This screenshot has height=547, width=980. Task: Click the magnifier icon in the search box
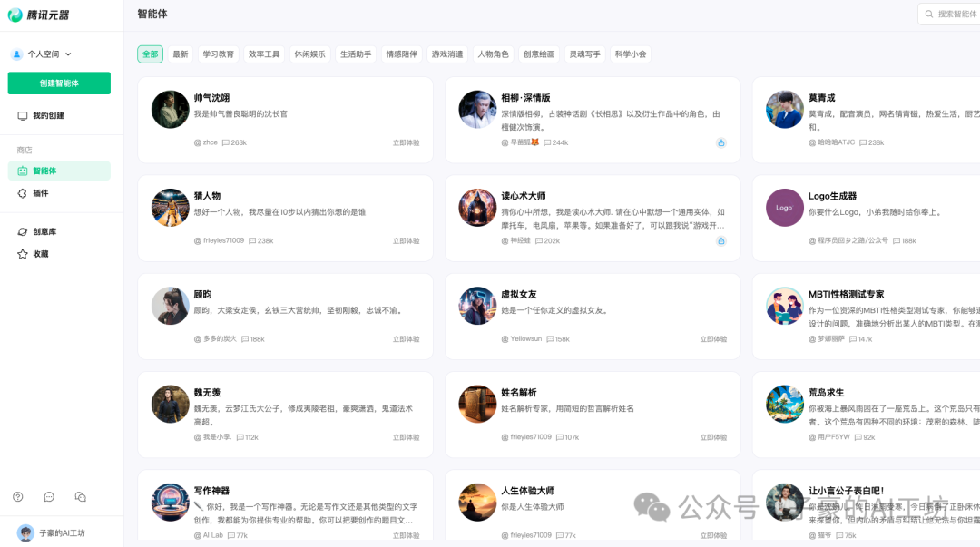pos(928,15)
